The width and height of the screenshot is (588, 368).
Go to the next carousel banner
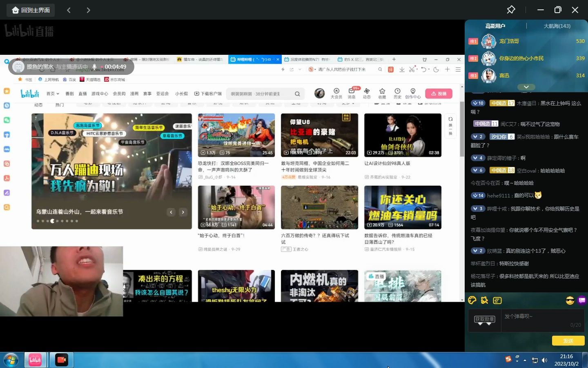183,212
